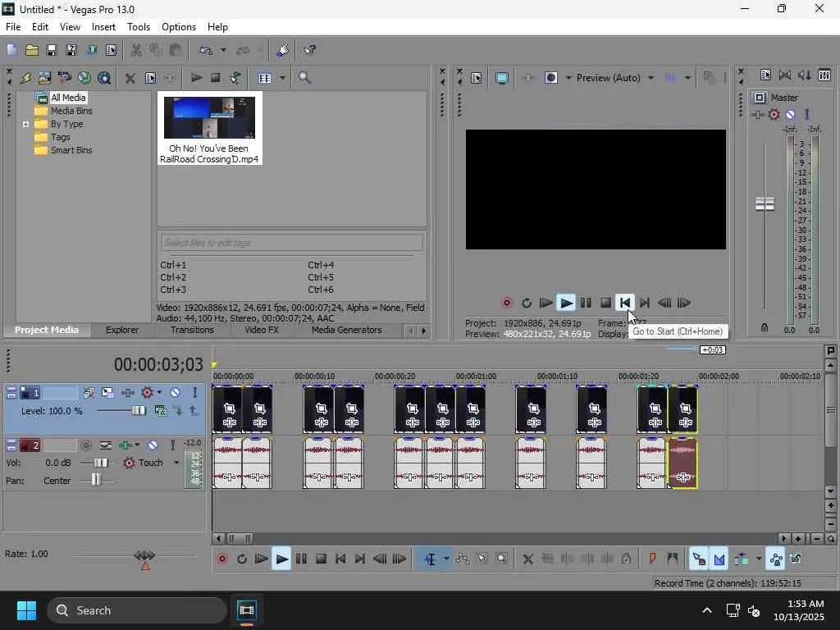The width and height of the screenshot is (840, 630).
Task: Open the capture video icon in Project Media
Action: (64, 78)
